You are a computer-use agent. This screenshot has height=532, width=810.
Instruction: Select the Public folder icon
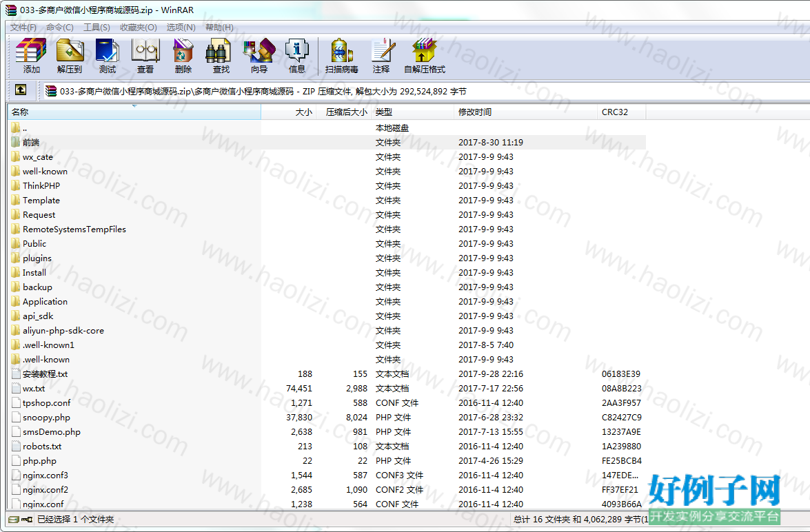tap(15, 243)
